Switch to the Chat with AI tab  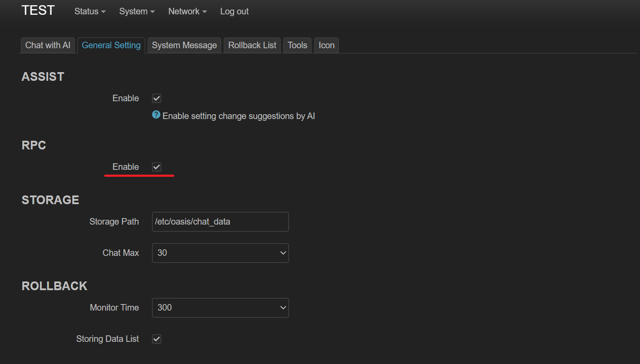[x=48, y=45]
